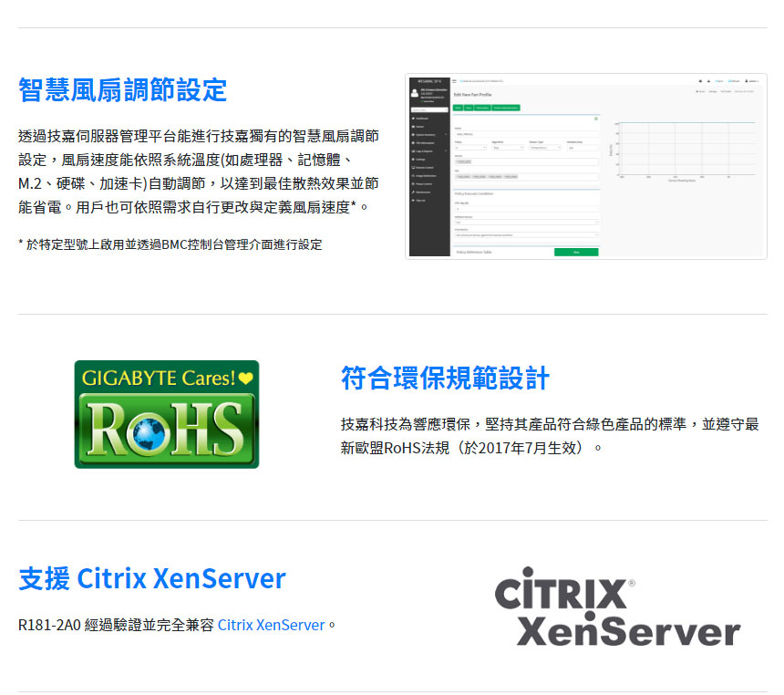This screenshot has height=695, width=784.
Task: Select the heading 智慧風扇調節設定
Action: point(122,90)
